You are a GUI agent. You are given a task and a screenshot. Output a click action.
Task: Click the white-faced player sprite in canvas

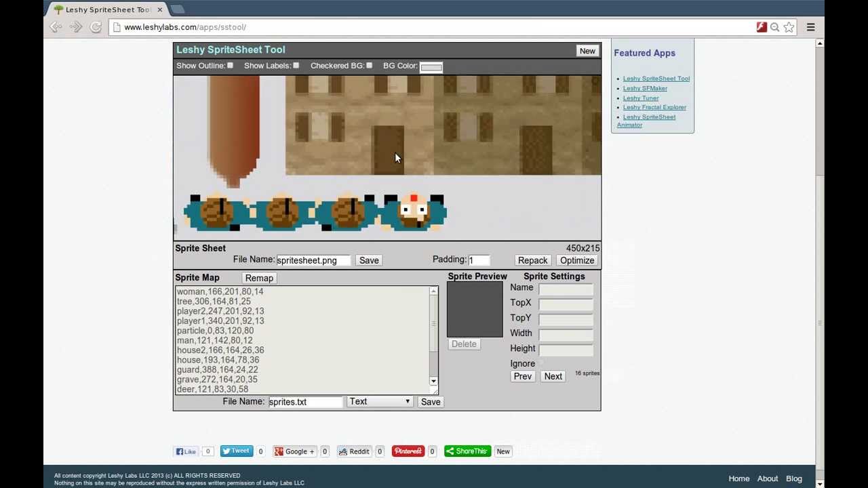[414, 213]
